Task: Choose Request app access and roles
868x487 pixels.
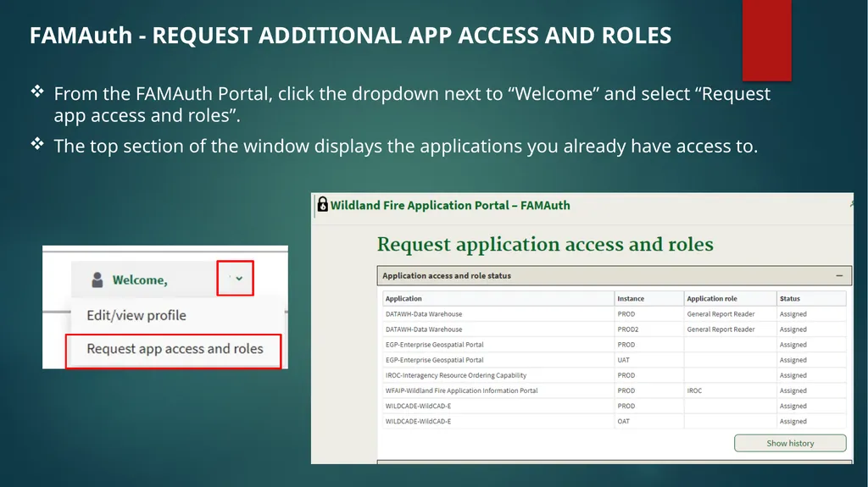Action: [x=175, y=349]
